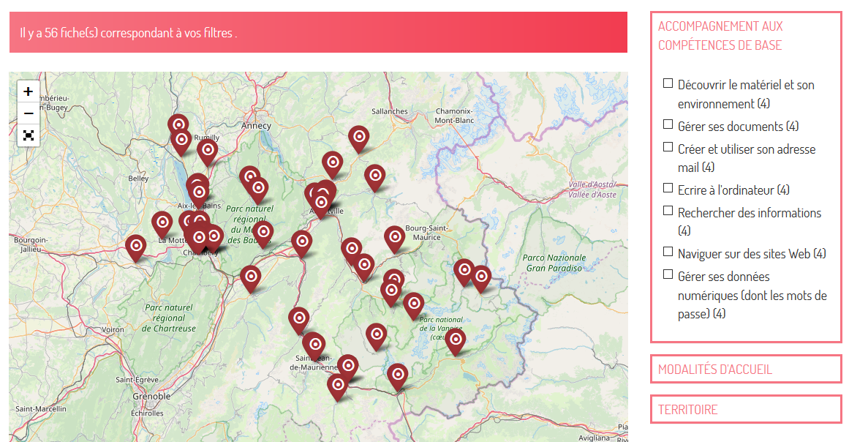Screen dimensions: 868x442
Task: Toggle fullscreen map view icon
Action: [x=28, y=135]
